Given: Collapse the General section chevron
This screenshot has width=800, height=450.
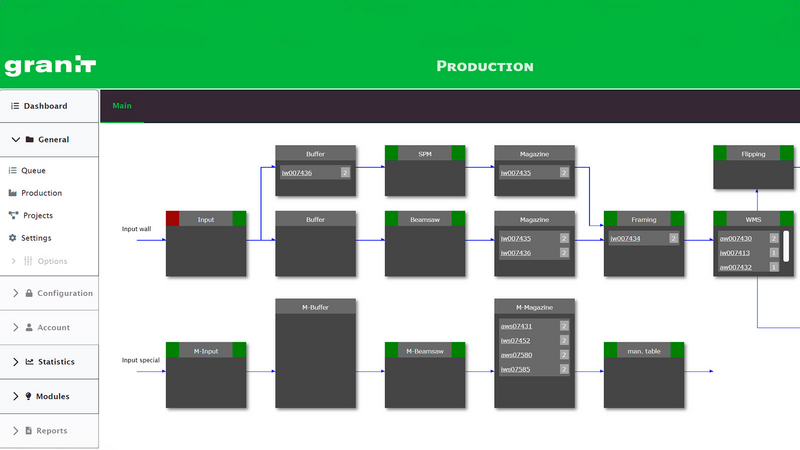Looking at the screenshot, I should [15, 140].
